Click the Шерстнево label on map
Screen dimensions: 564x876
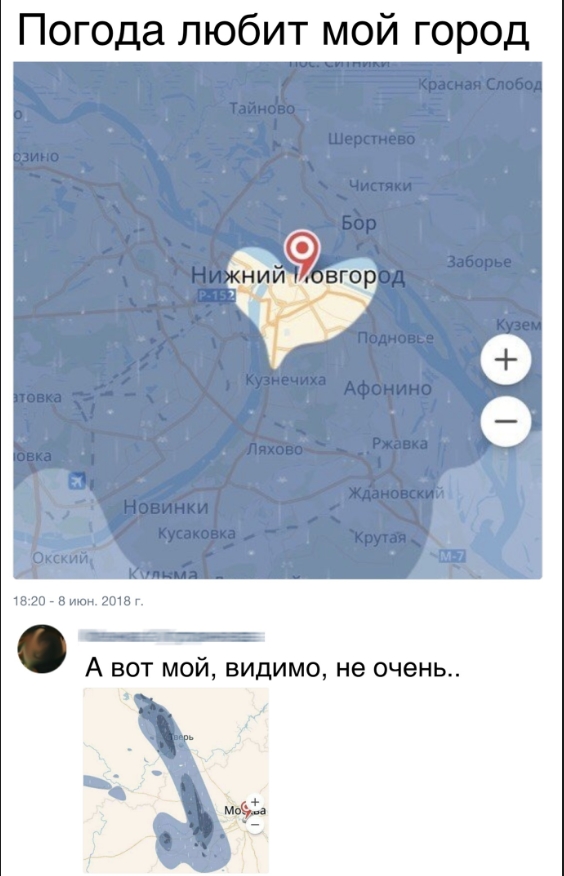tap(371, 139)
